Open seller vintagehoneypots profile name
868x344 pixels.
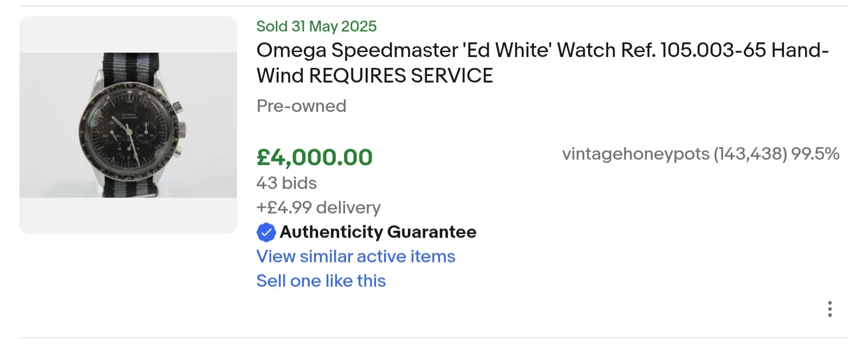pyautogui.click(x=635, y=154)
